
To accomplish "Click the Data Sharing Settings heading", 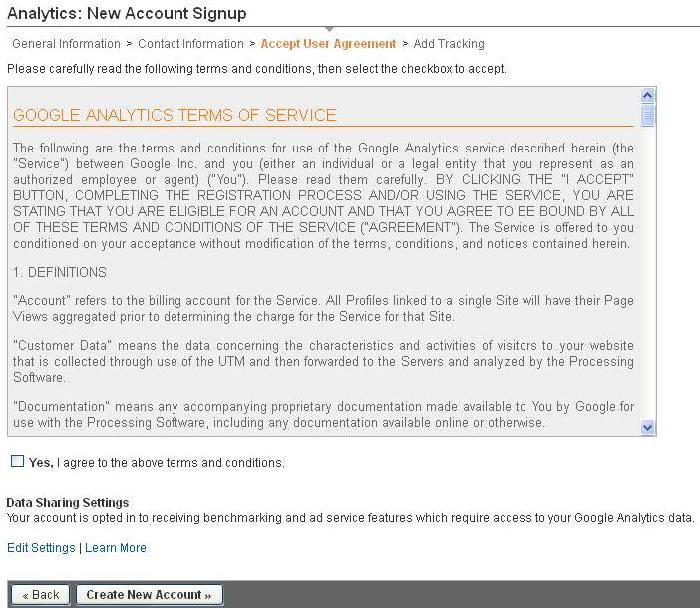I will point(68,503).
